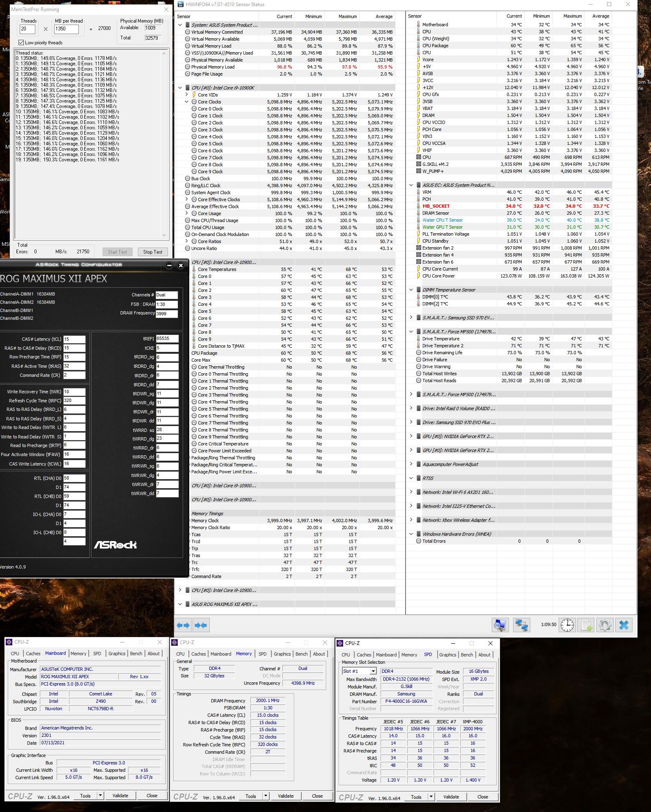Screen dimensions: 651x812
Task: Click the MemTestPro Threads input field
Action: coord(27,29)
